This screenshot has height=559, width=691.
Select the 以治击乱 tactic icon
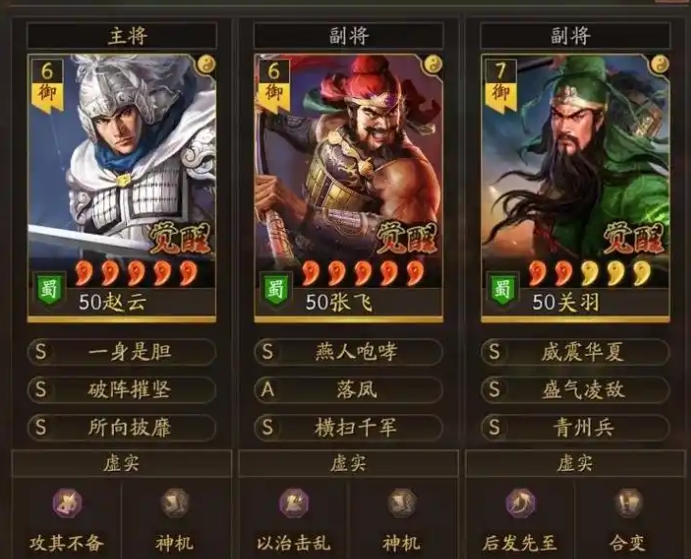point(294,503)
